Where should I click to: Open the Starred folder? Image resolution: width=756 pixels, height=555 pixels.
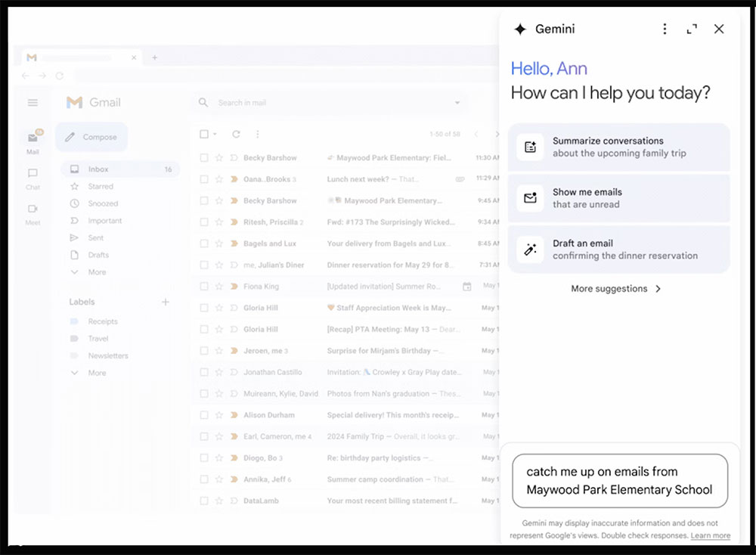[101, 186]
